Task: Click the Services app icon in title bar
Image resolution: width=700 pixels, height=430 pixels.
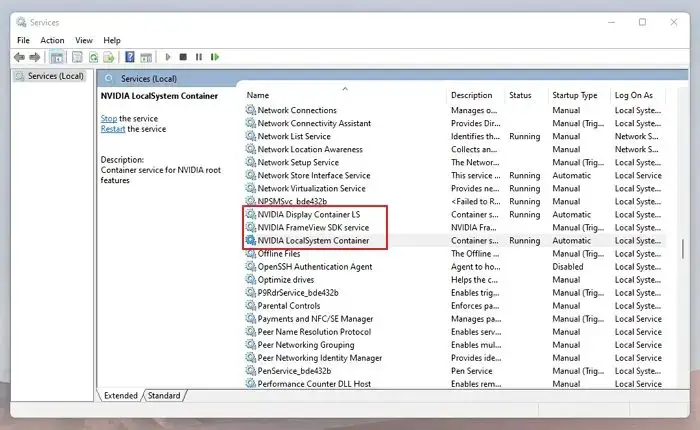Action: tap(21, 22)
